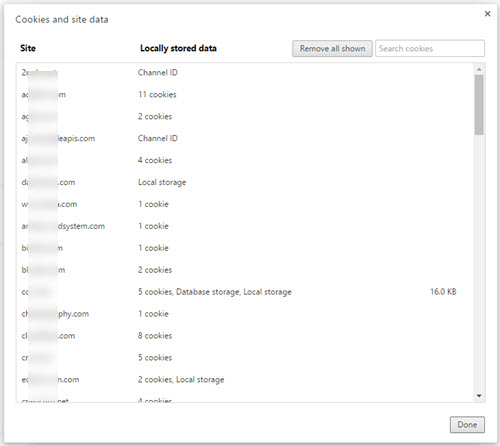Select the row with 8 cookies
The image size is (500, 446).
pos(245,336)
